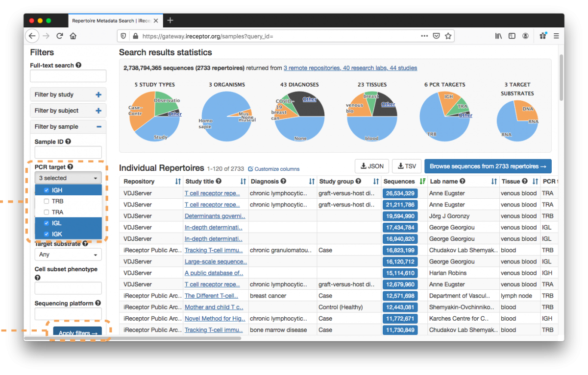Sort table by Lab name arrows
The image size is (588, 375).
pos(494,182)
